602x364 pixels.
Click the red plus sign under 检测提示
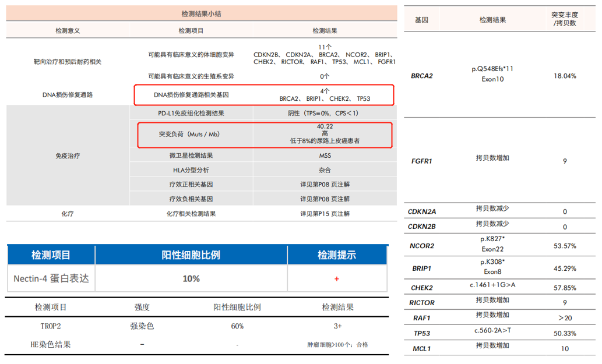tap(336, 279)
